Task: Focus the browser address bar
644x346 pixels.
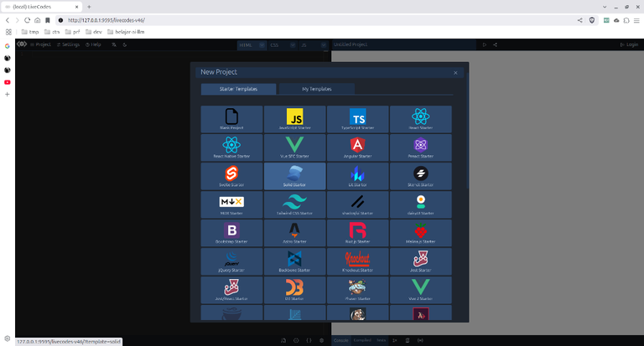Action: point(316,20)
